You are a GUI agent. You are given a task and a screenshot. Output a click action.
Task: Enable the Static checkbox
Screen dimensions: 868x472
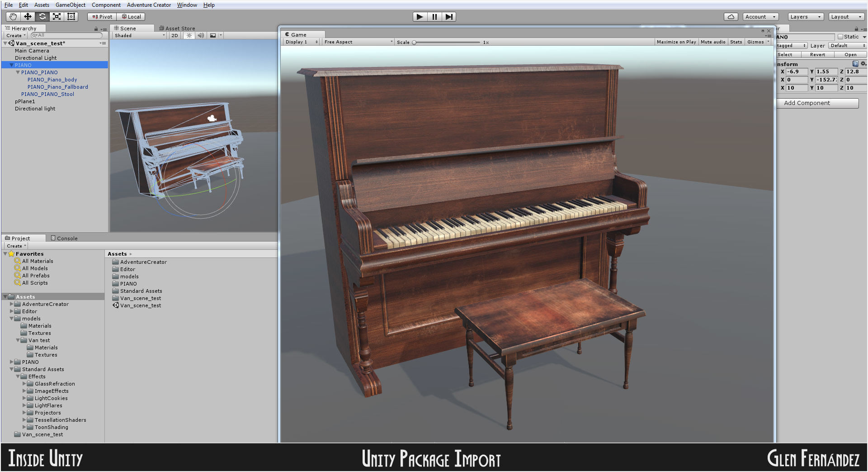click(x=840, y=37)
